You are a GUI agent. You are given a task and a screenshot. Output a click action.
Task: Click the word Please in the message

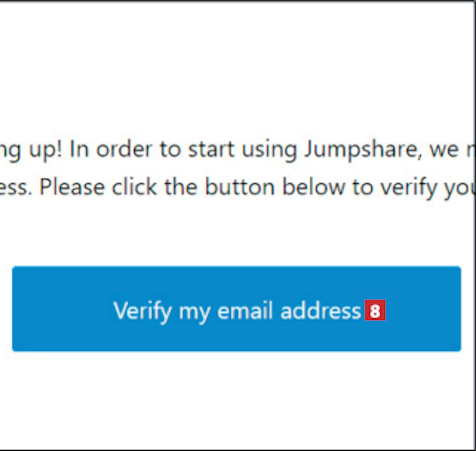(x=72, y=187)
